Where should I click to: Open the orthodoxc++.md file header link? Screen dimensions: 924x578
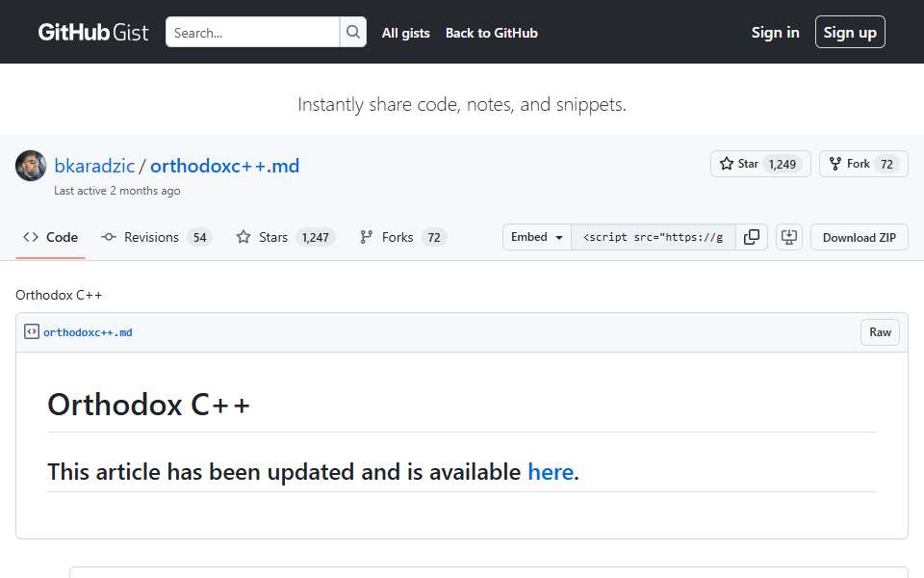(x=88, y=332)
